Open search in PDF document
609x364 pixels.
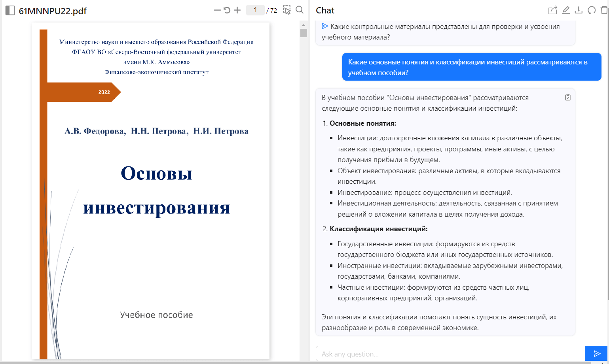[300, 10]
